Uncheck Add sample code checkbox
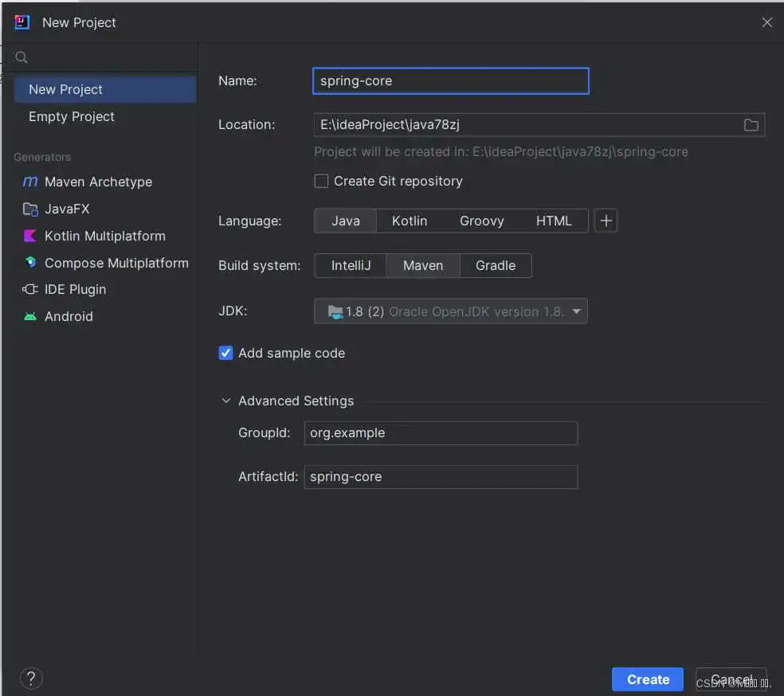 tap(225, 354)
